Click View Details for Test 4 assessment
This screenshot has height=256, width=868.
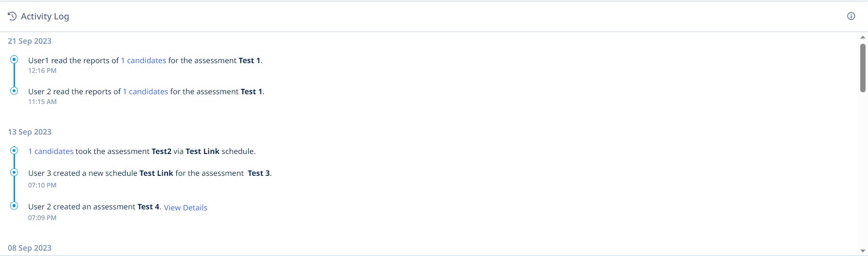tap(186, 207)
